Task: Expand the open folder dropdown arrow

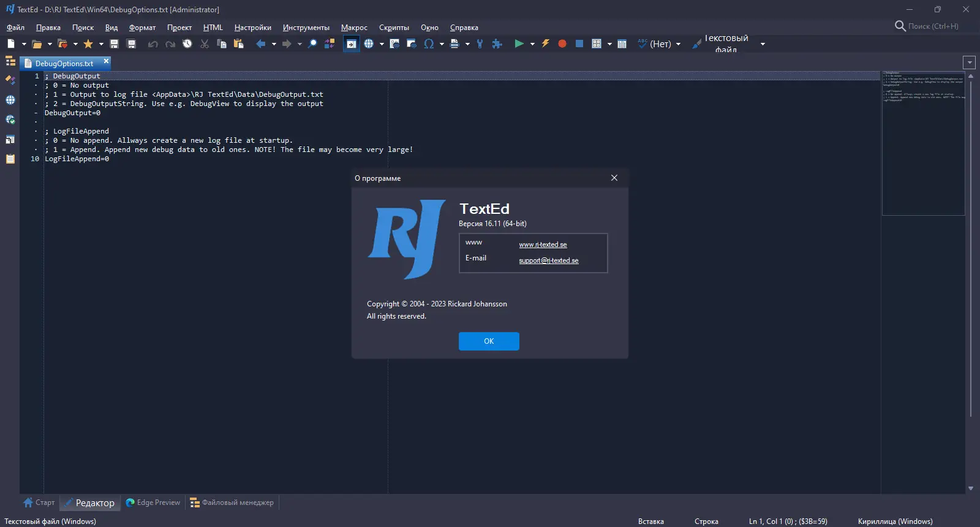Action: [50, 44]
